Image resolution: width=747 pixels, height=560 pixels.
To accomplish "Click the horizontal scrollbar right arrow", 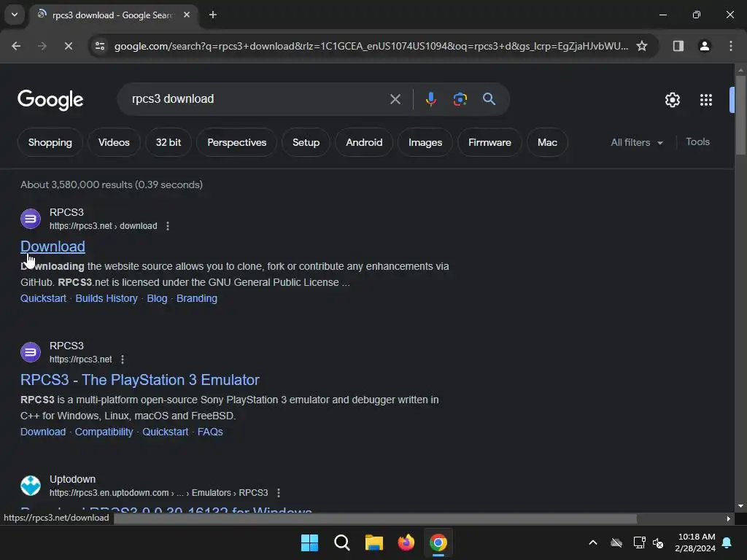I will [728, 518].
